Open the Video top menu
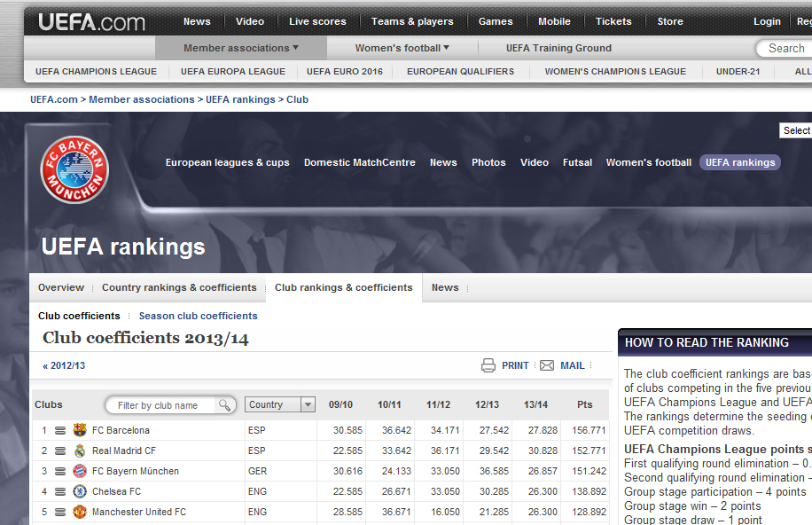 coord(250,21)
